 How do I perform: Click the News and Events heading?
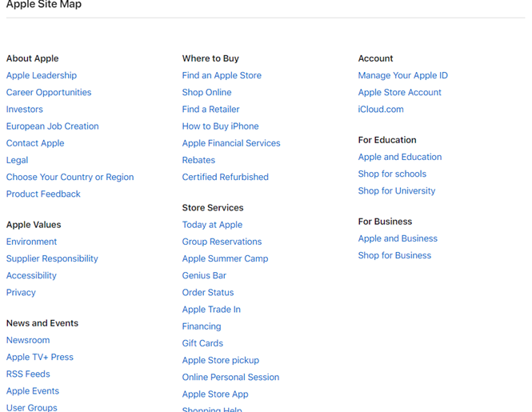click(x=42, y=323)
